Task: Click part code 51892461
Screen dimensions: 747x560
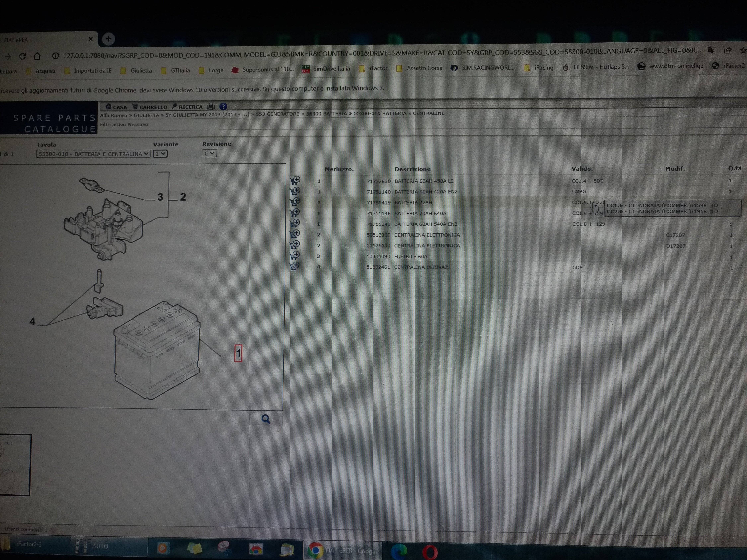Action: pyautogui.click(x=378, y=267)
